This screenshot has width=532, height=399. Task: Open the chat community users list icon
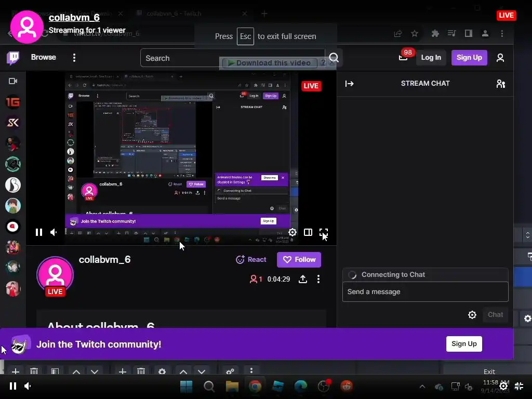[x=500, y=84]
